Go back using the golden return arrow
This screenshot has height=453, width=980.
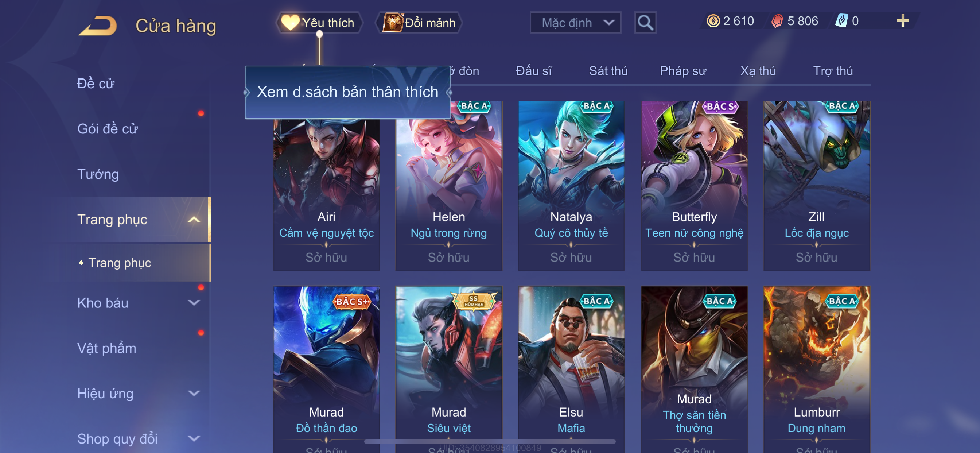point(98,26)
